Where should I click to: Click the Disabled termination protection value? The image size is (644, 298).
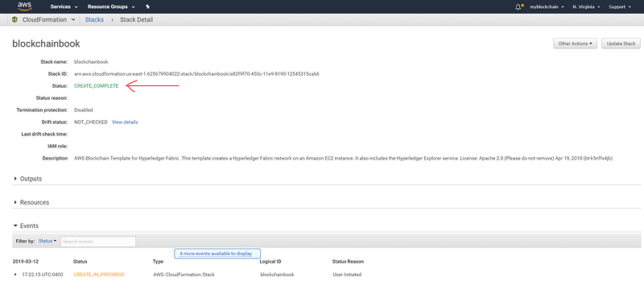(84, 110)
